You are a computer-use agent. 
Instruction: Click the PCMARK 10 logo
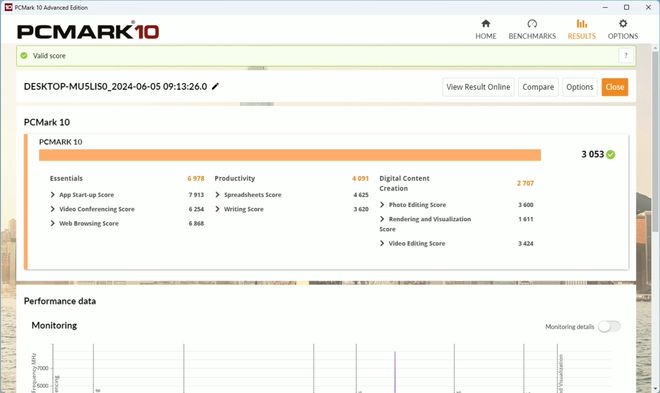pos(88,31)
